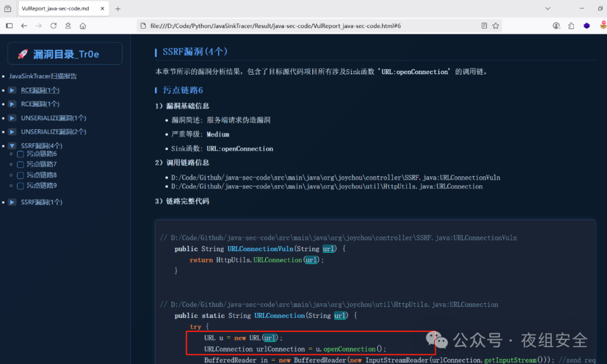The height and width of the screenshot is (364, 607).
Task: Close the VulReport_java-sec-code.md tab
Action: [x=102, y=8]
